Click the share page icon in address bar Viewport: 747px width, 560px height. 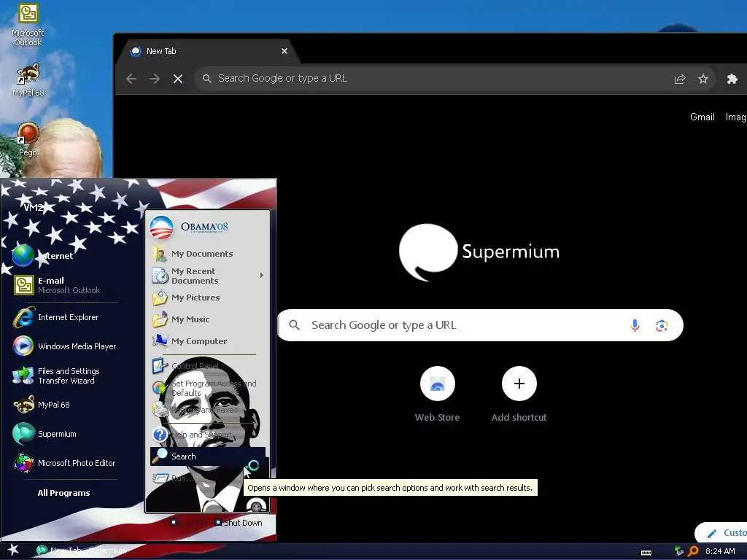click(x=680, y=79)
